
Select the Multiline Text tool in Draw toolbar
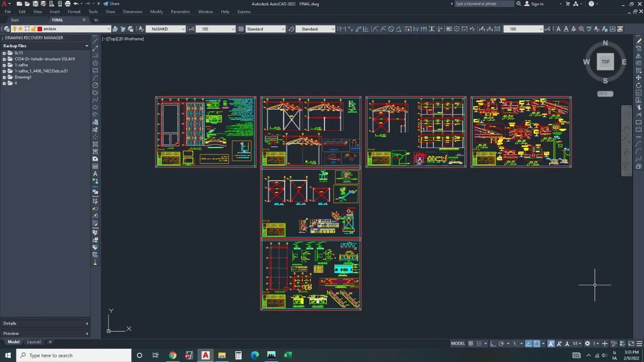[x=95, y=174]
